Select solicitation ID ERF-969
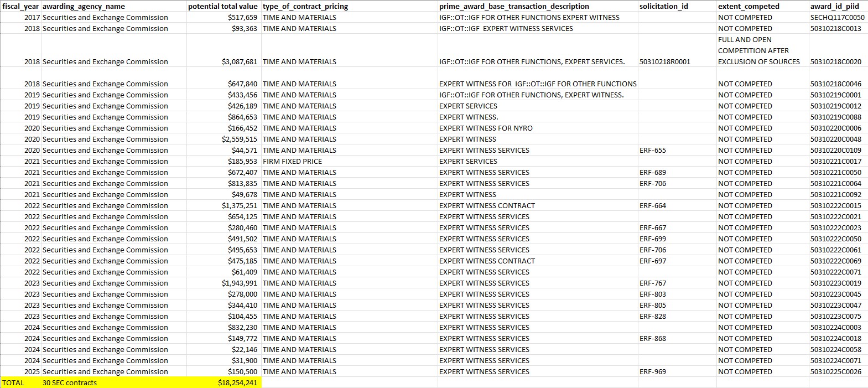868x388 pixels. (677, 371)
